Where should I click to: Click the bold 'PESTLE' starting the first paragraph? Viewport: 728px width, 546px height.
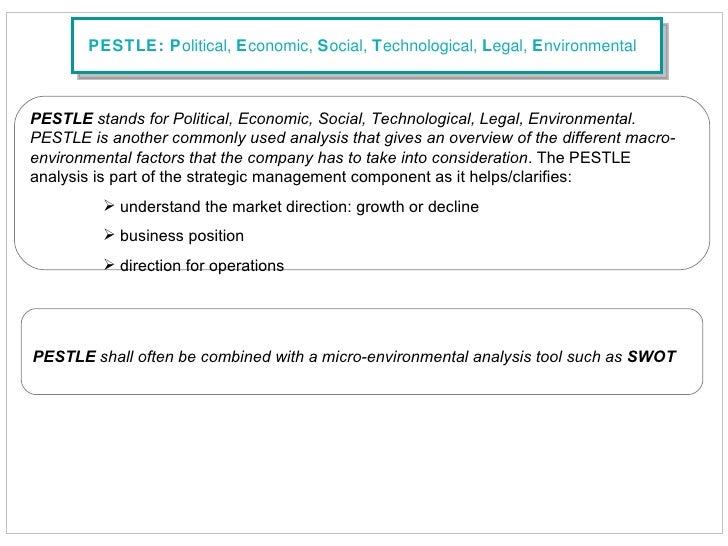[x=62, y=119]
